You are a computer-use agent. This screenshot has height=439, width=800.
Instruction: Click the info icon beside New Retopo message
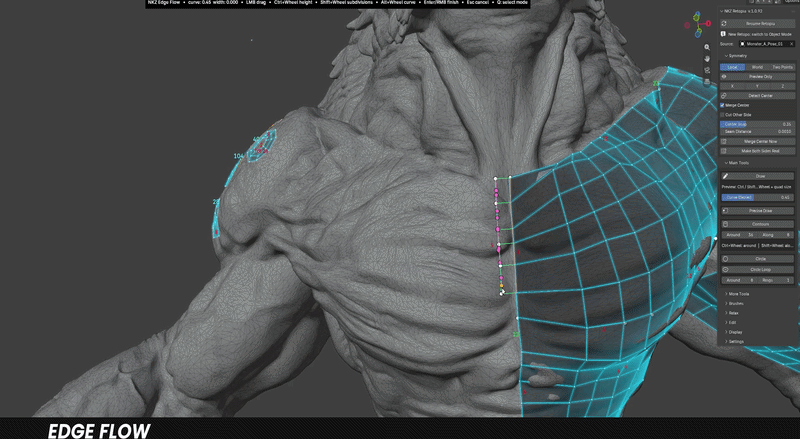[723, 34]
